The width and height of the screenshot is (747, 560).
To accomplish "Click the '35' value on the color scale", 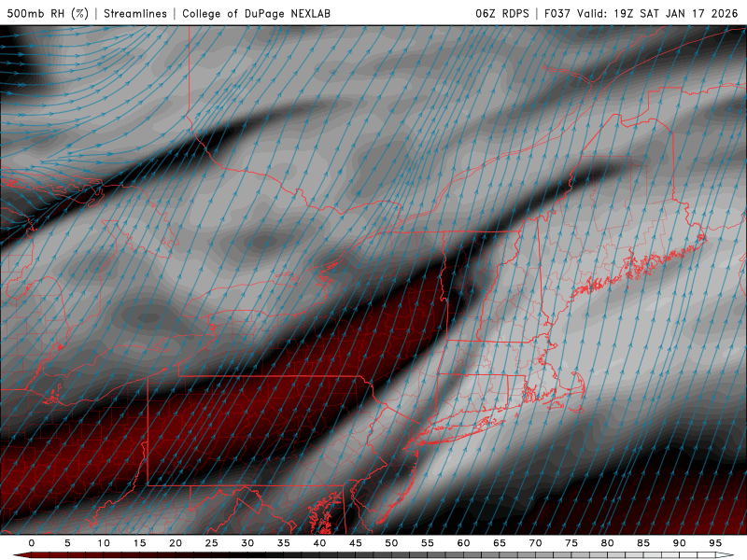I will tap(283, 543).
